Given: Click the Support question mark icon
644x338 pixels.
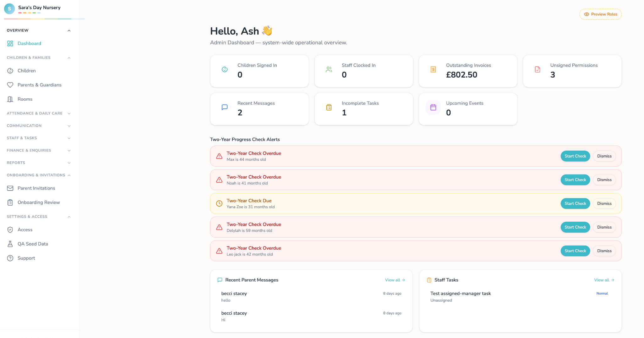Looking at the screenshot, I should (x=10, y=258).
